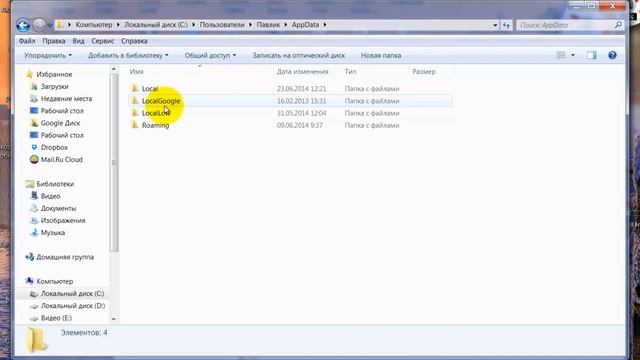Toggle the preview pane icon
This screenshot has height=360, width=640.
(x=591, y=55)
